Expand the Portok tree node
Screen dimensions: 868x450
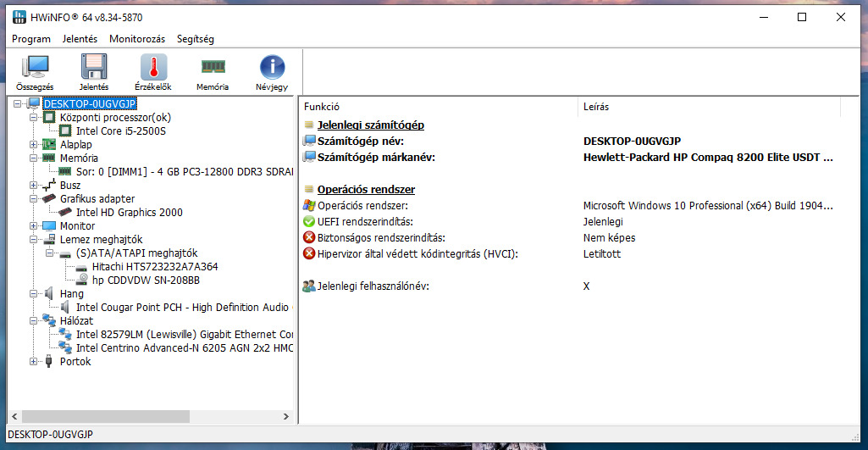tap(33, 361)
